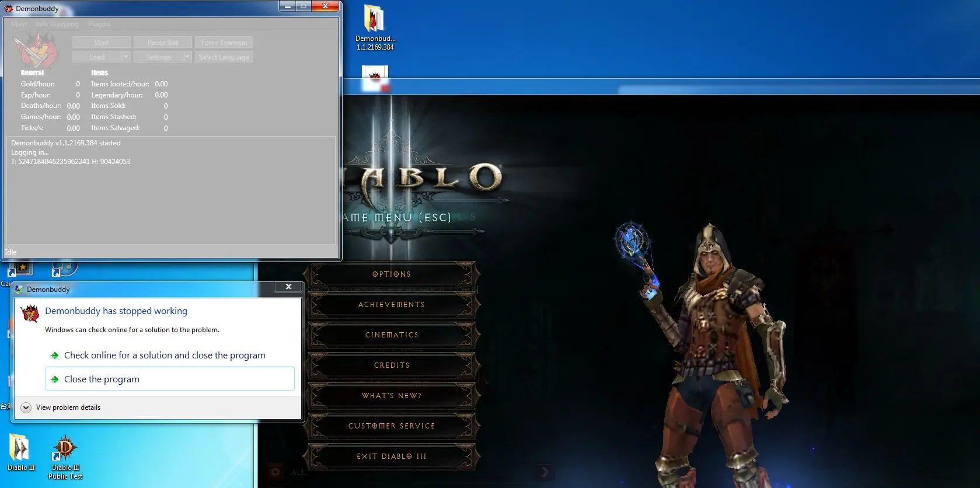The height and width of the screenshot is (488, 980).
Task: Click the Demonbuddy logo in the main window
Action: point(36,51)
